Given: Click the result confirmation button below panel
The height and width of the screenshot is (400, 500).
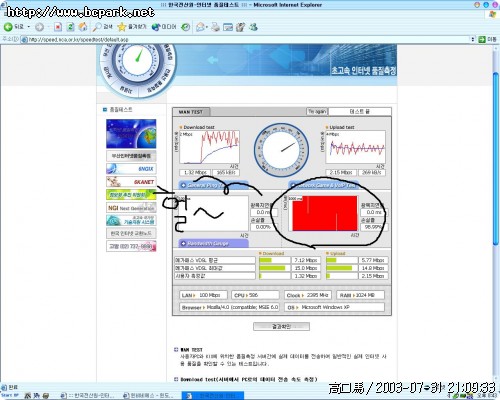Looking at the screenshot, I should click(x=281, y=327).
